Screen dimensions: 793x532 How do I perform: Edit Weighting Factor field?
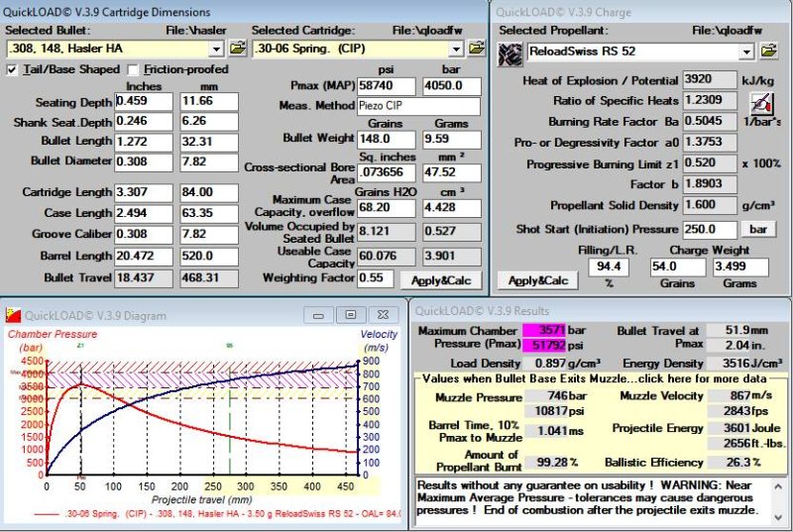pyautogui.click(x=375, y=278)
